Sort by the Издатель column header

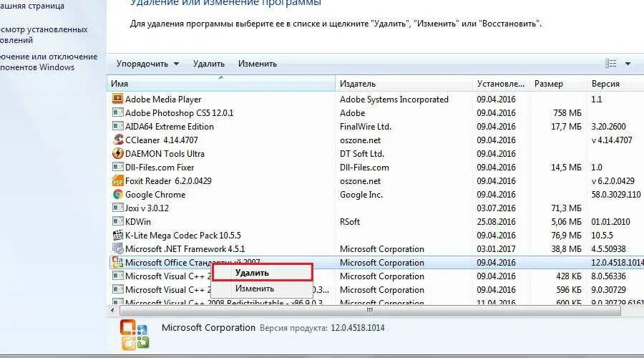pos(404,84)
